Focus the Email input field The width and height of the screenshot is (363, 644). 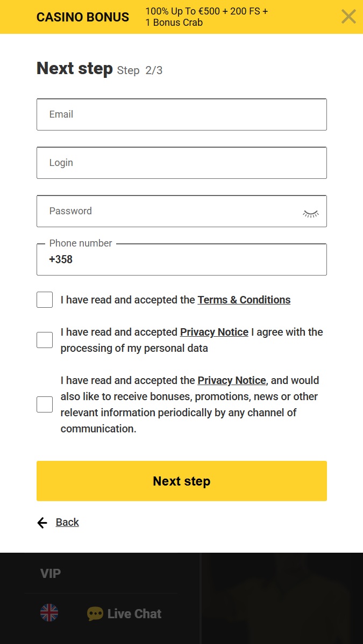(x=181, y=114)
